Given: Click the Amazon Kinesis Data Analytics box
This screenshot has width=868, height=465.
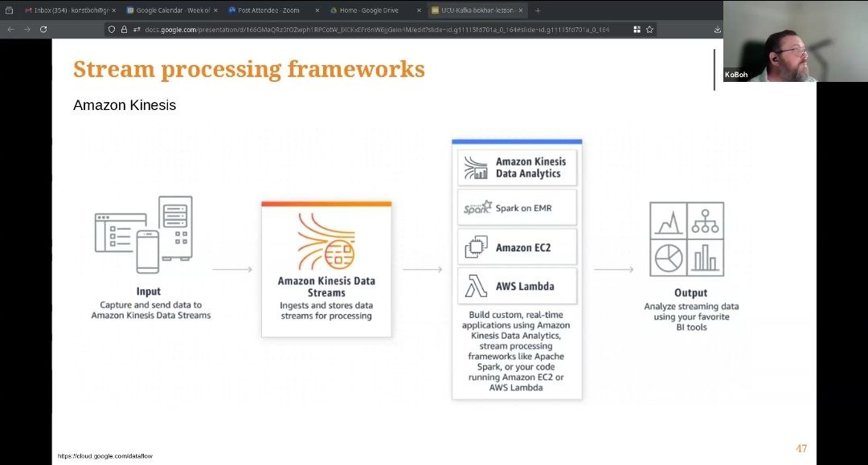Looking at the screenshot, I should 517,168.
